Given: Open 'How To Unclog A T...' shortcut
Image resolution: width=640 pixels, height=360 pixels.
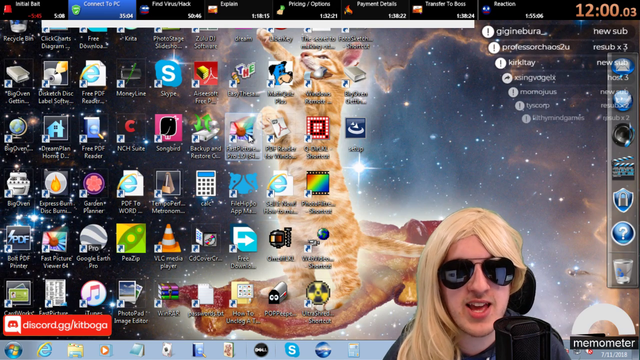Looking at the screenshot, I should (x=243, y=302).
